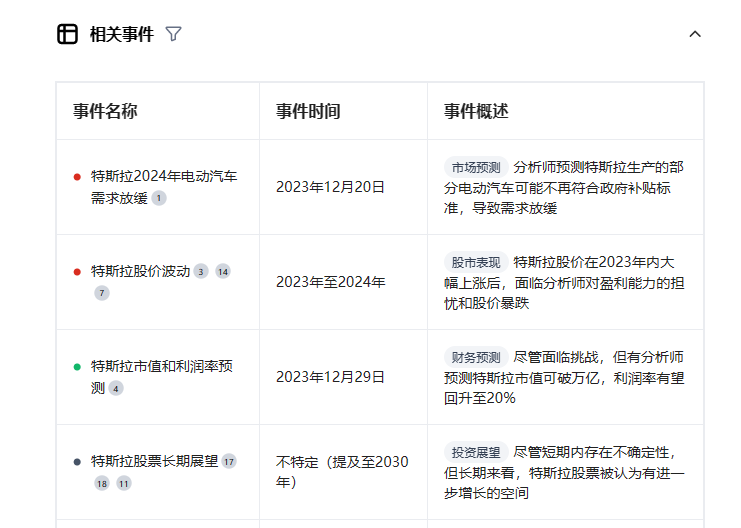Select the 事件时间 column header

point(308,112)
